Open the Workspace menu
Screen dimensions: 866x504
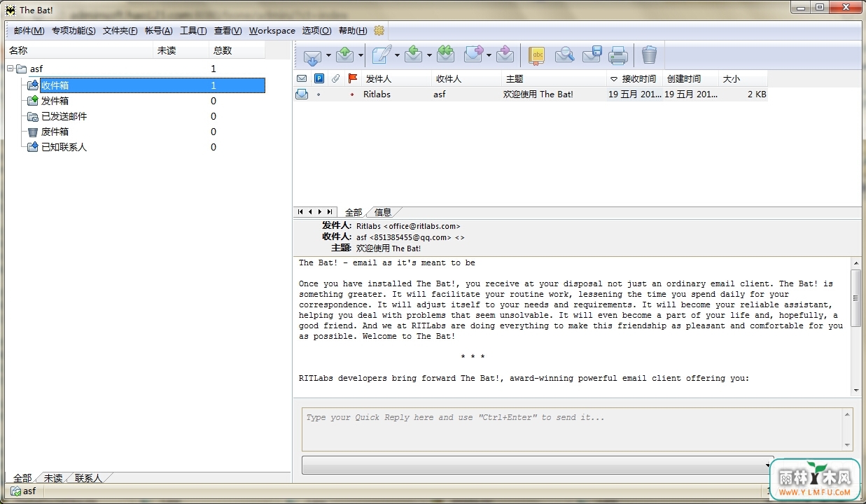(x=272, y=31)
